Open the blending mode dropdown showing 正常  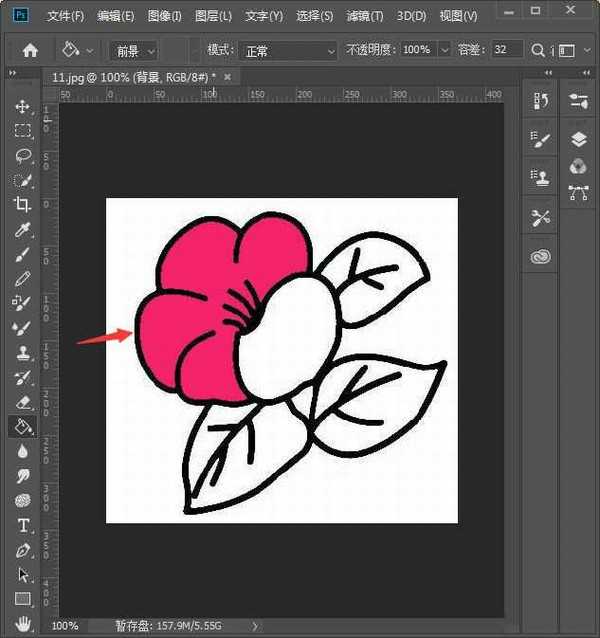pyautogui.click(x=288, y=50)
